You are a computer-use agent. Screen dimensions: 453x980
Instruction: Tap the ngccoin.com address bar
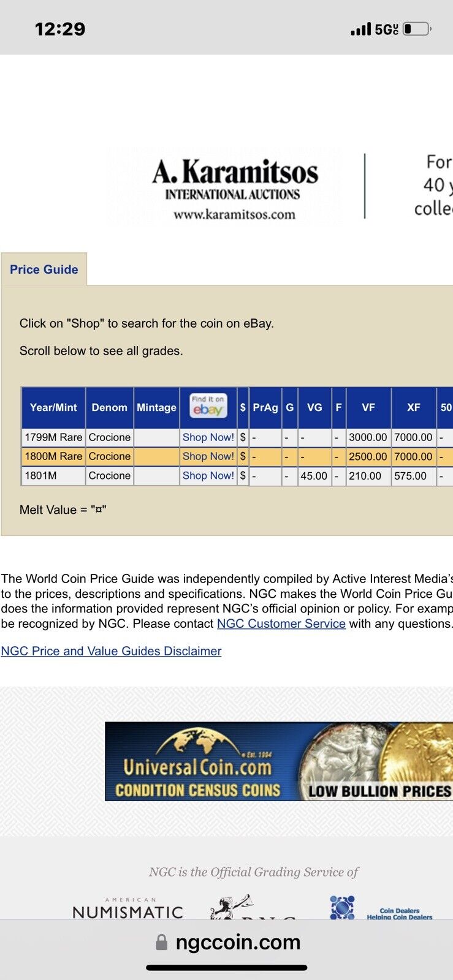click(238, 942)
